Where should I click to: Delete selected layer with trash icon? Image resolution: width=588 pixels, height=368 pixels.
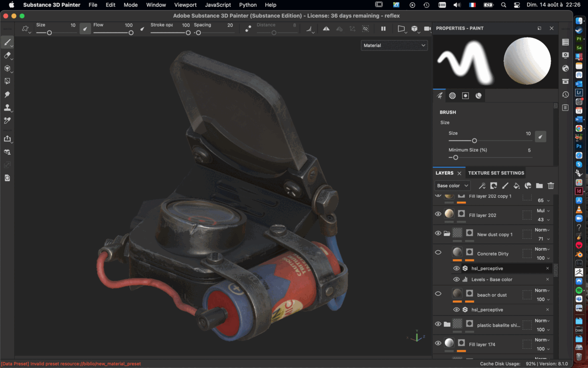click(x=551, y=185)
